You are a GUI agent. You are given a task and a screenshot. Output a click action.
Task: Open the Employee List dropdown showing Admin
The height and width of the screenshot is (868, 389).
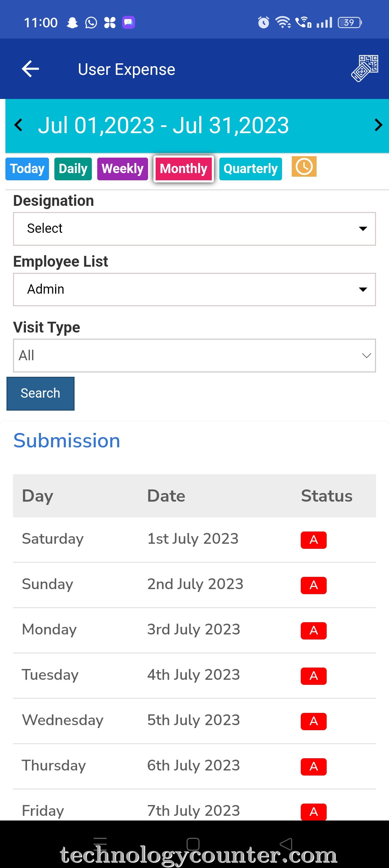point(194,290)
